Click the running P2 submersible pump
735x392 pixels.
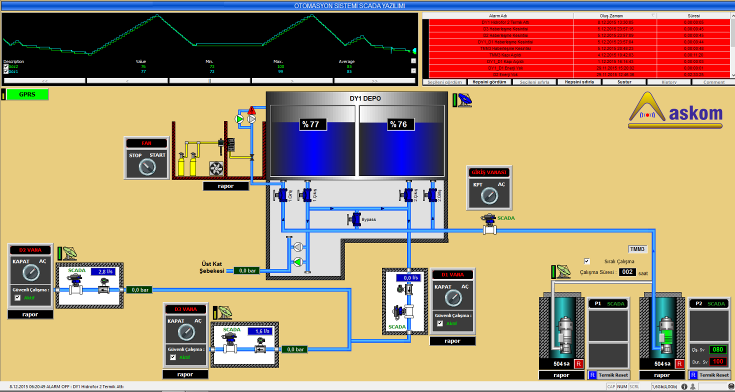click(x=666, y=335)
